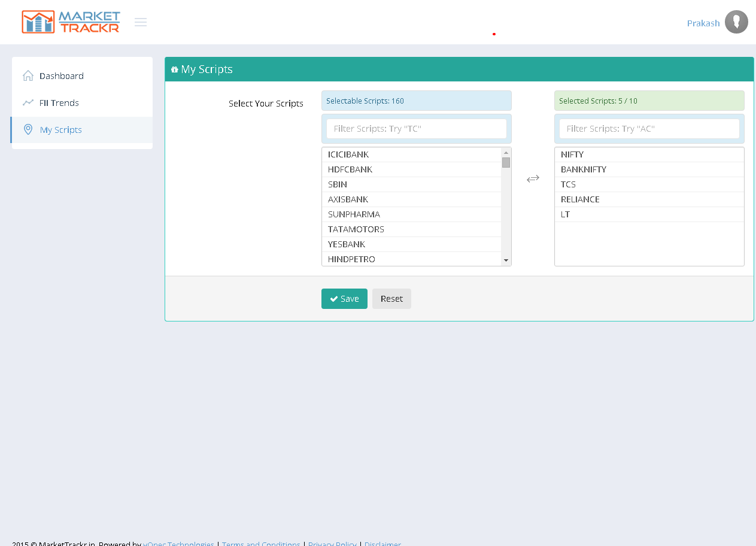Screen dimensions: 756x546
Task: Focus the selectable scripts filter field
Action: tap(416, 129)
